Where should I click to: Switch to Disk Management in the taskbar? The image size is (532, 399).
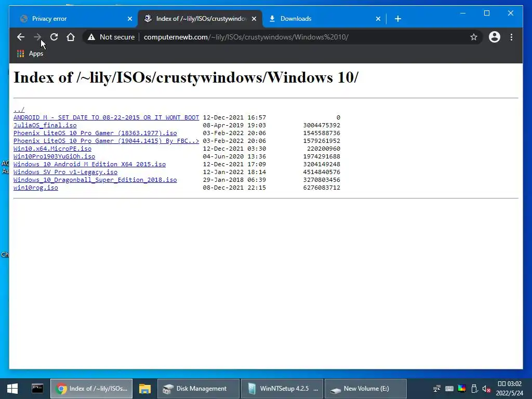click(198, 389)
